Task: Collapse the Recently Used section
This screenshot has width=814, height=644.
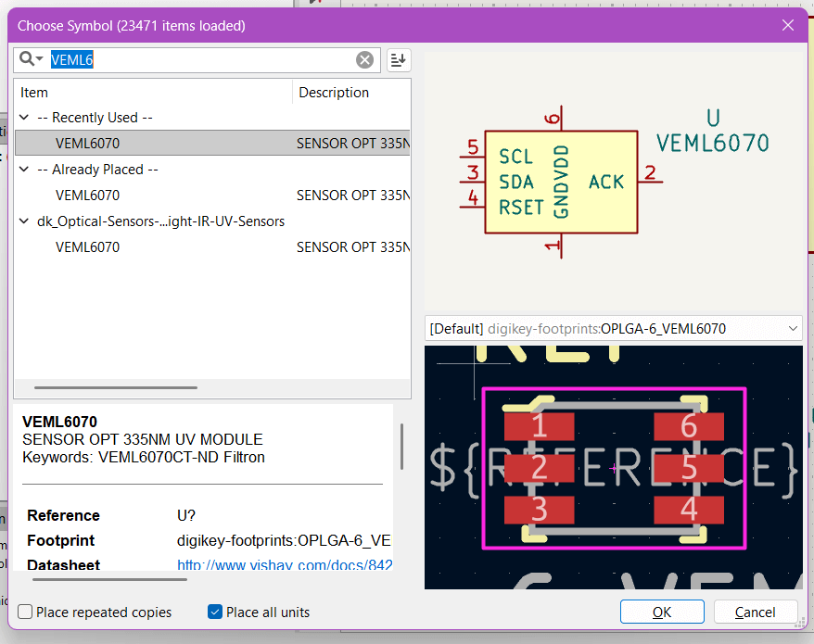Action: point(23,117)
